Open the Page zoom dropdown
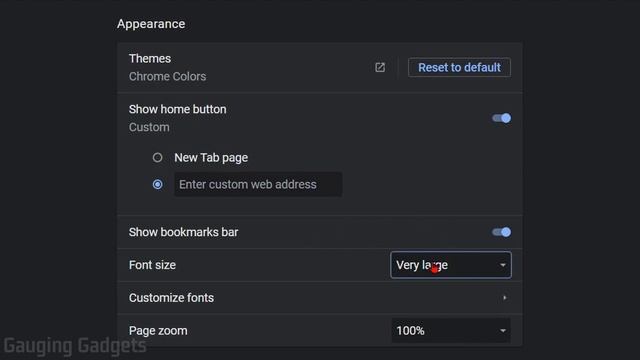This screenshot has height=360, width=640. pos(451,331)
